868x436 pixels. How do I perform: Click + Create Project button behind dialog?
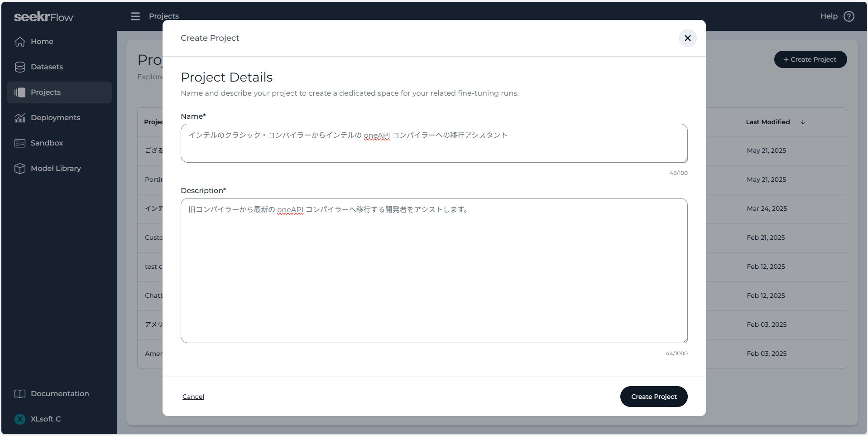coord(810,59)
